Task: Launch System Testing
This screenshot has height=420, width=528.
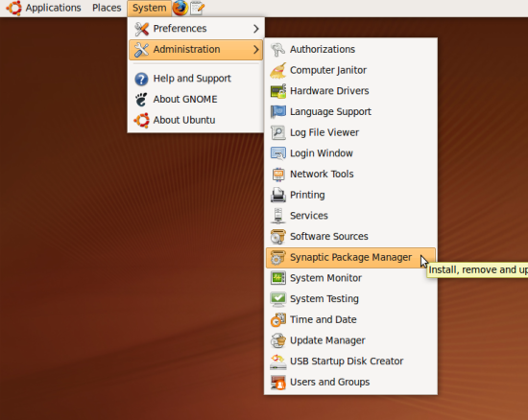Action: tap(350, 299)
